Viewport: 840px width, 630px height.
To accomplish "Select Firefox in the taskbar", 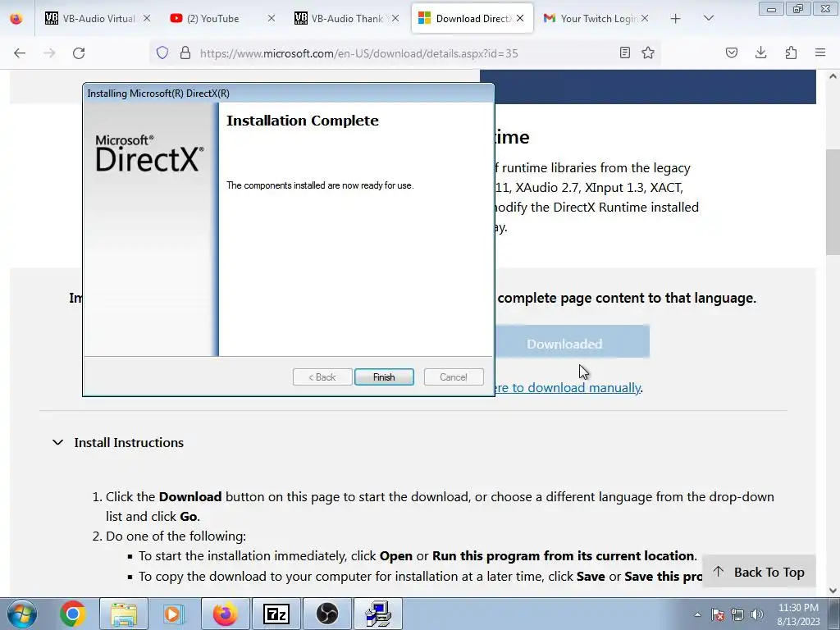I will 225,614.
